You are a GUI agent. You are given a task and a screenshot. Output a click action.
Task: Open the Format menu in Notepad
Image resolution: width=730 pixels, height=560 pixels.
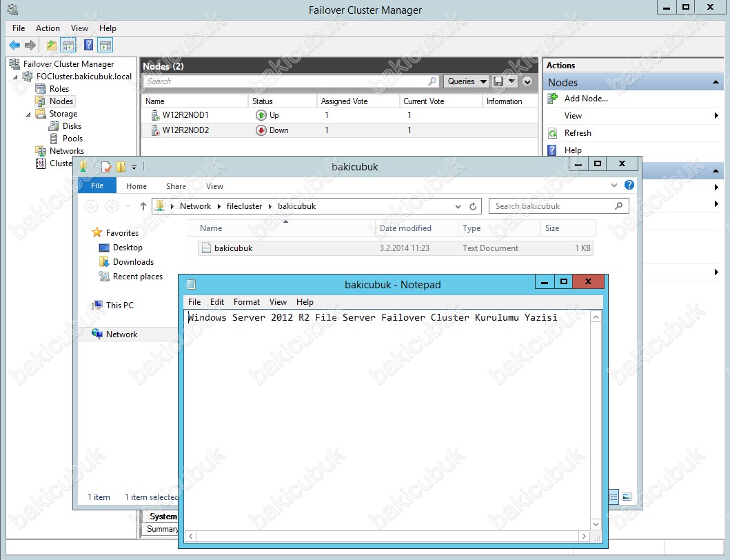click(247, 302)
